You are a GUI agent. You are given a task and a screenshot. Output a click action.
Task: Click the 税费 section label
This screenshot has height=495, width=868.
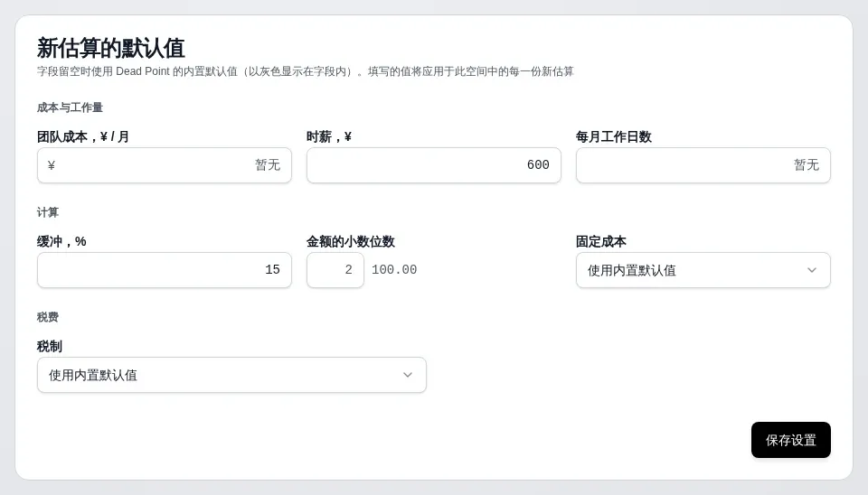point(48,317)
